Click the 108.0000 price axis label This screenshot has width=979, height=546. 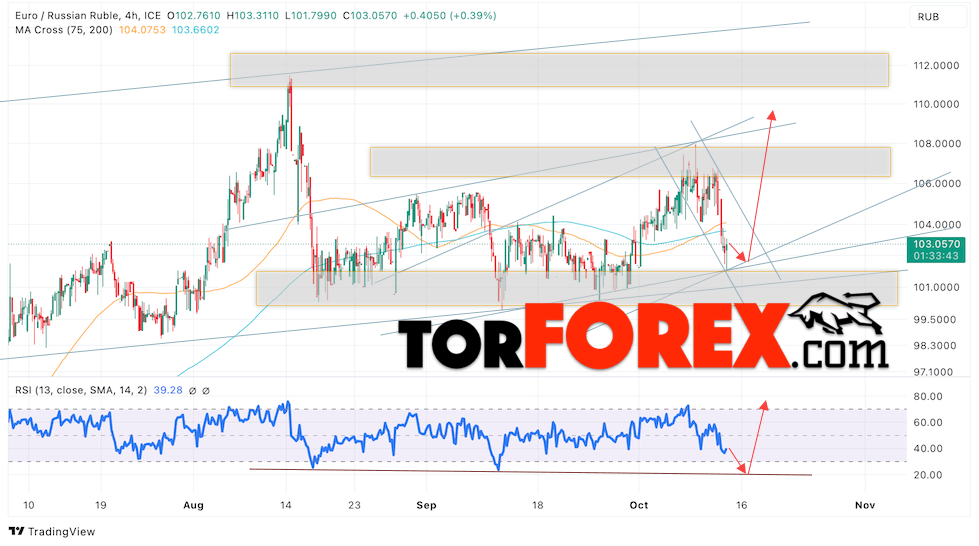tap(936, 144)
